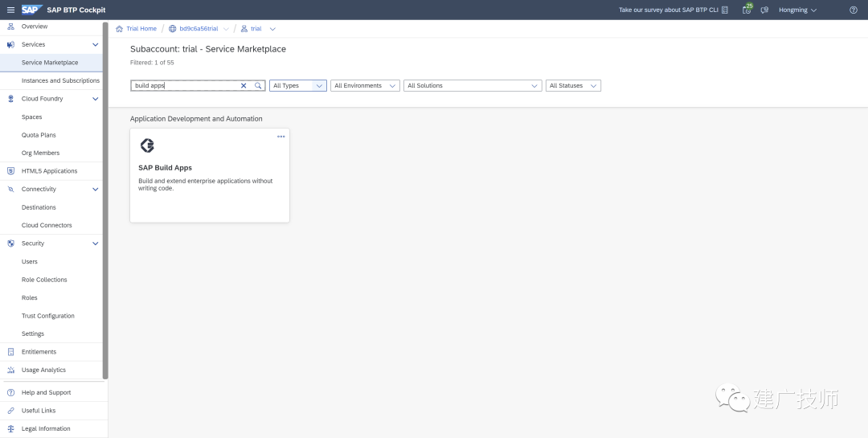Click the Trial Home breadcrumb link
Viewport: 868px width, 438px height.
[141, 29]
